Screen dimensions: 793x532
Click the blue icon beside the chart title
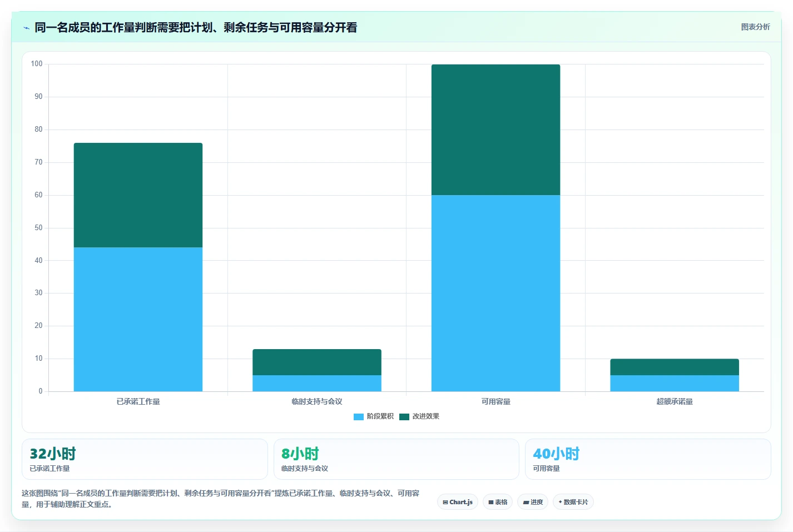[x=26, y=28]
